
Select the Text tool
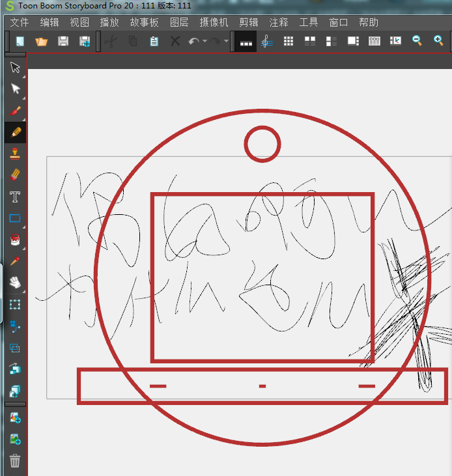(15, 197)
